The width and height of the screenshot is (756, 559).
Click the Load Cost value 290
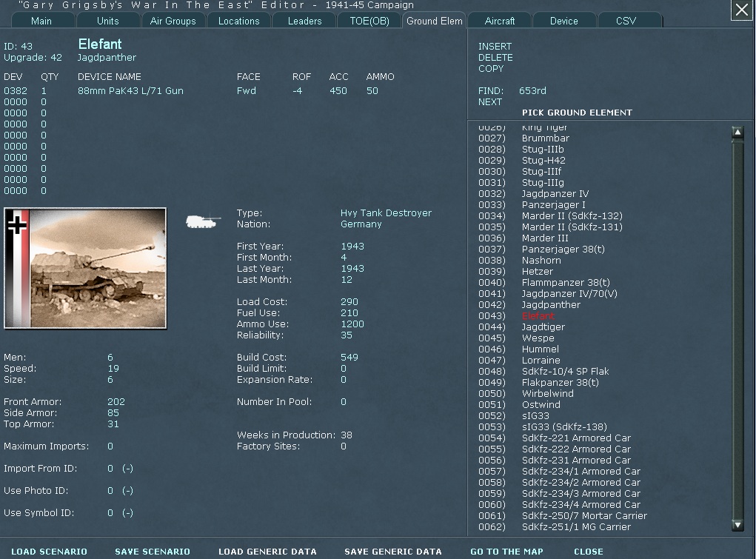pos(349,302)
